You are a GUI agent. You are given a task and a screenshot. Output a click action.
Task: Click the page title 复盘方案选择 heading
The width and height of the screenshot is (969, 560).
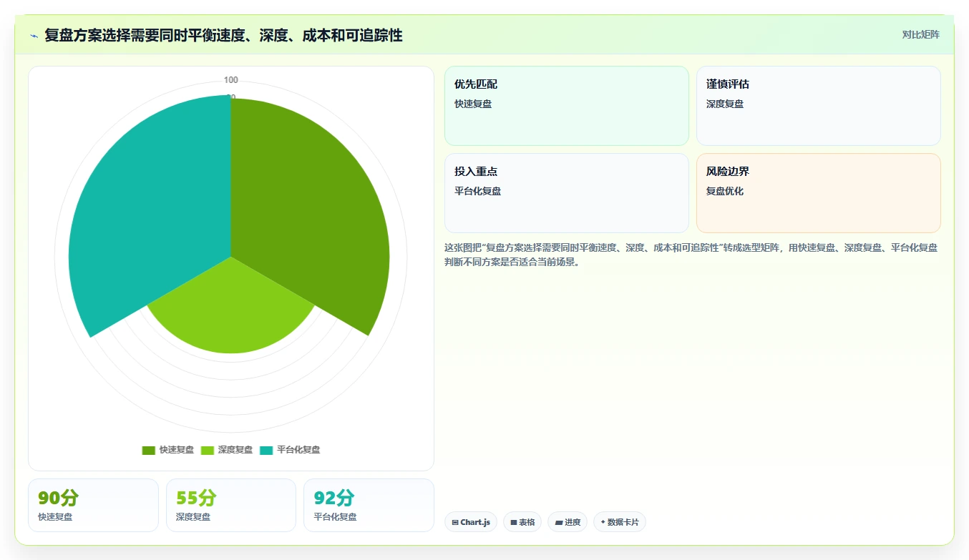pyautogui.click(x=223, y=35)
